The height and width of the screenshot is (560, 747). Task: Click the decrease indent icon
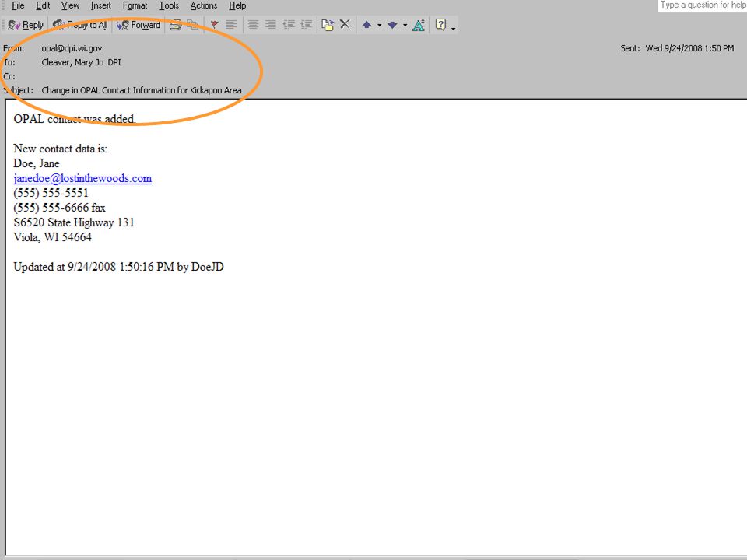pyautogui.click(x=289, y=25)
